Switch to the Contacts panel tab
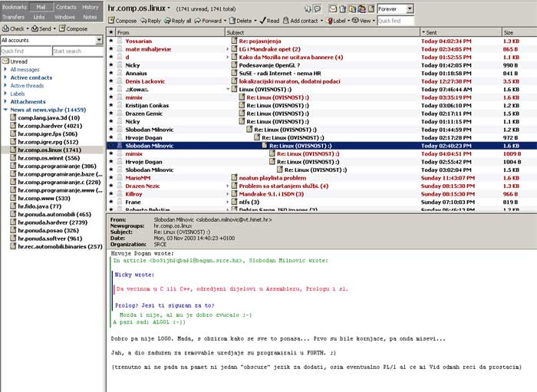This screenshot has height=392, width=537. click(66, 7)
